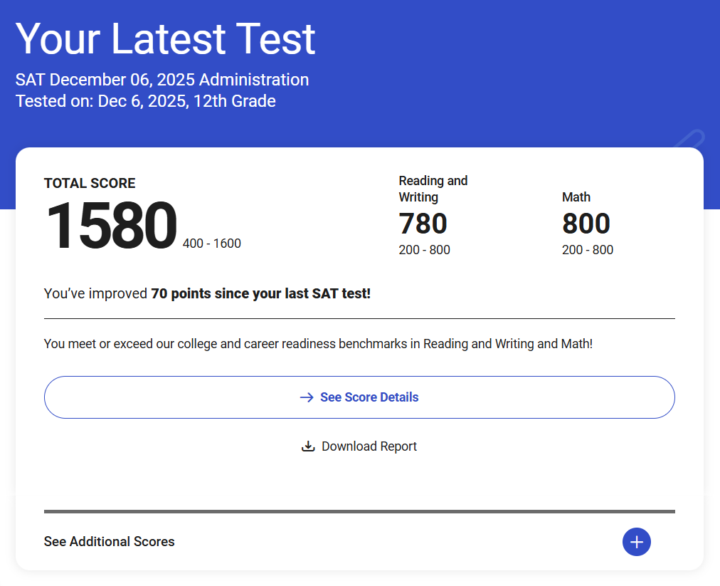Expand additional scores with the plus icon
Screen dimensions: 720x586
pos(636,542)
